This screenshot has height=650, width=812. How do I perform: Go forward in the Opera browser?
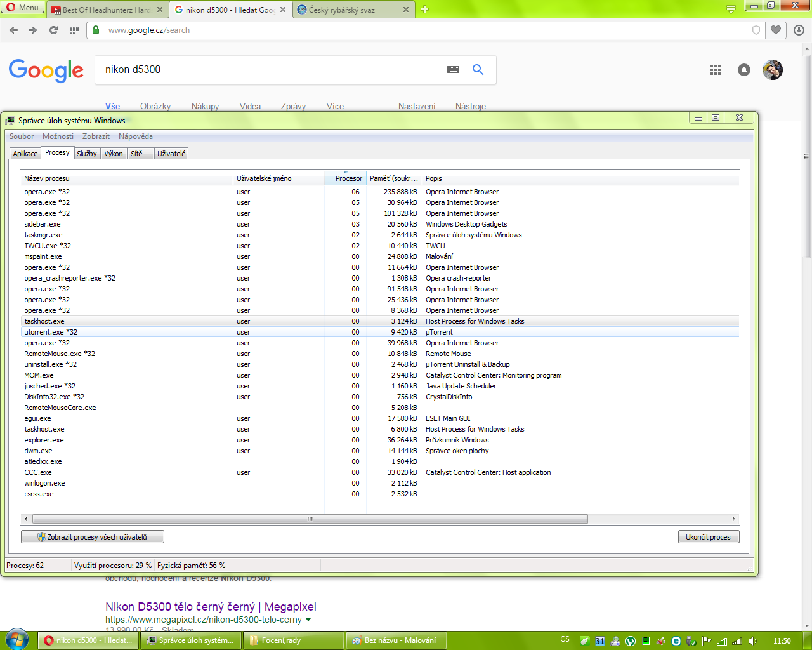pos(33,30)
